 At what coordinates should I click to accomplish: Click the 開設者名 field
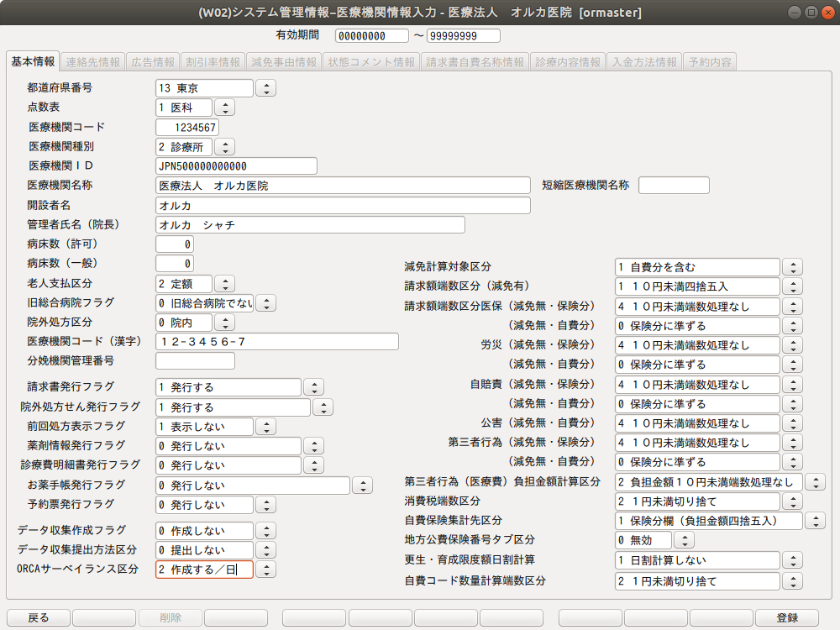(x=343, y=206)
